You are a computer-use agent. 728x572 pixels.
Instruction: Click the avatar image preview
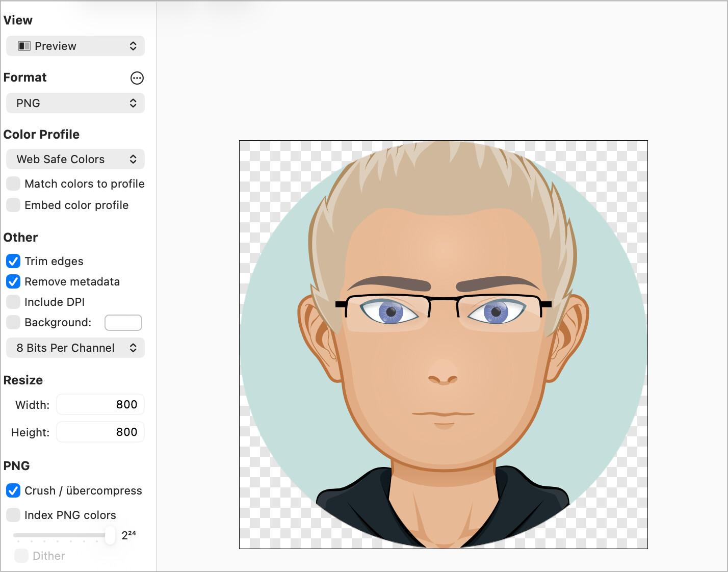point(444,345)
